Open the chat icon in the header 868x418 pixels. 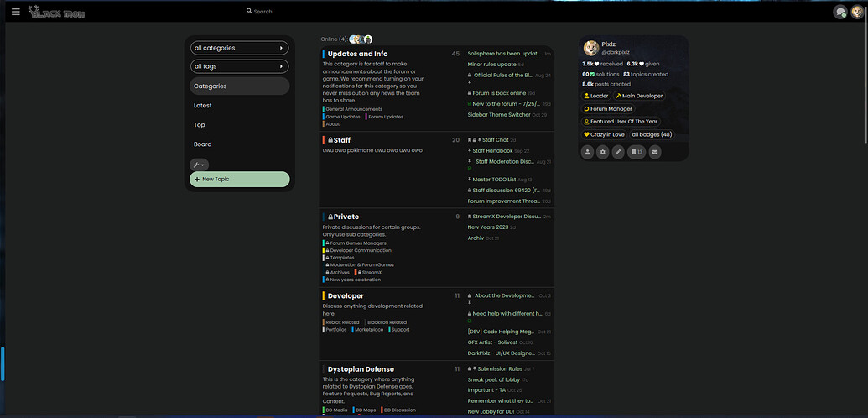(x=839, y=12)
